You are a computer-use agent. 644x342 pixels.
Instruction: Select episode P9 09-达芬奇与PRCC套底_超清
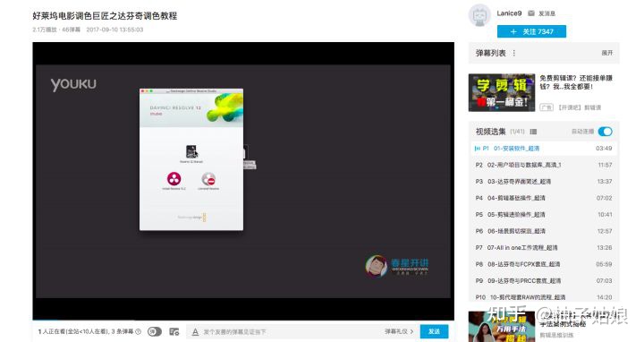[544, 281]
